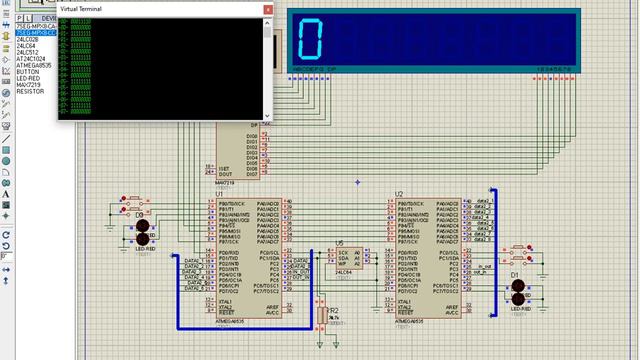The image size is (640, 360).
Task: Click the L library manage button
Action: [x=28, y=18]
